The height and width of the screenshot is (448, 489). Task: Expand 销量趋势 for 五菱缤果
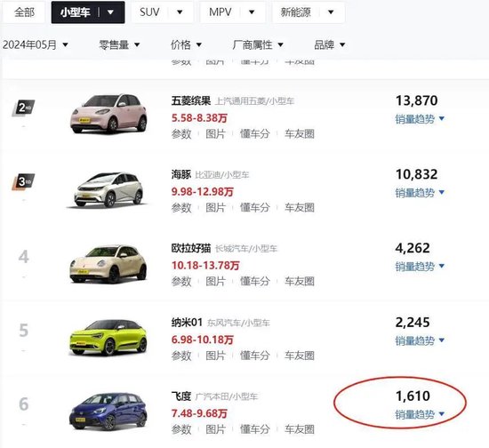tap(420, 119)
